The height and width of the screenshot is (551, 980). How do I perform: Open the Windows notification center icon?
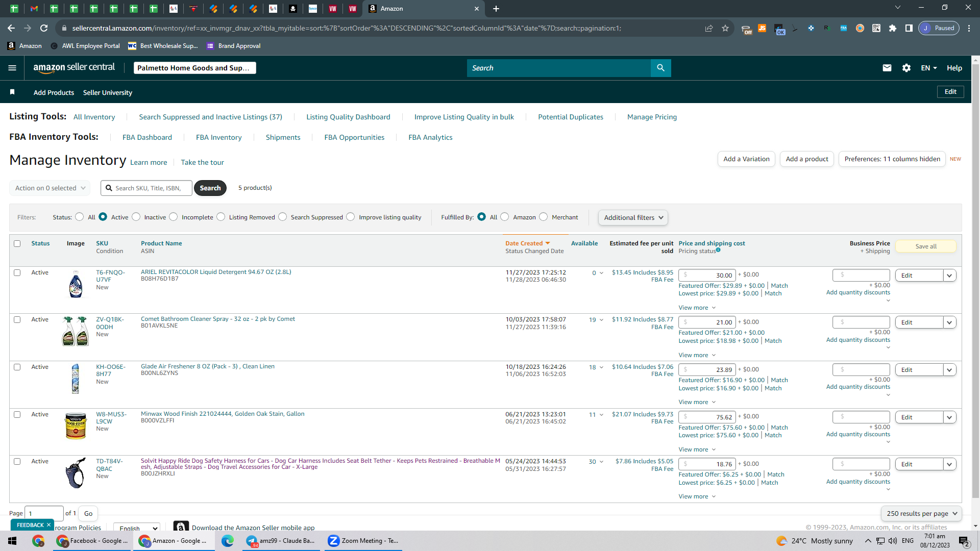click(x=964, y=541)
